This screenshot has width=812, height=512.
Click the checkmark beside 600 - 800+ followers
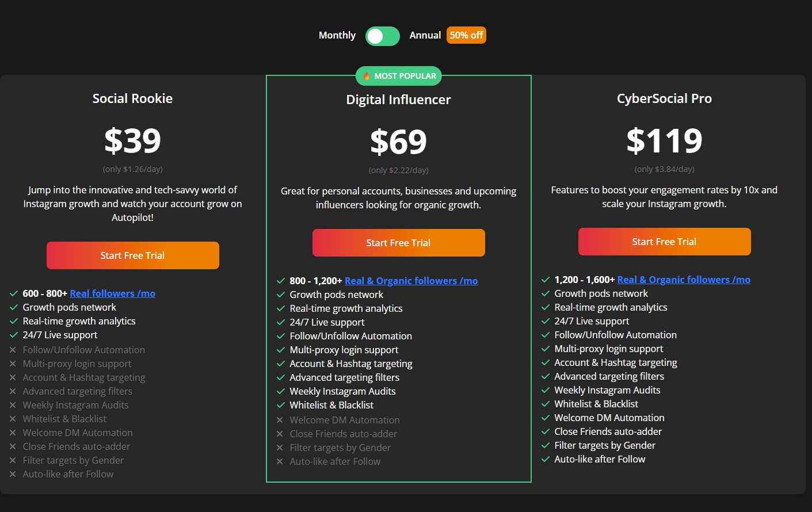pos(14,293)
